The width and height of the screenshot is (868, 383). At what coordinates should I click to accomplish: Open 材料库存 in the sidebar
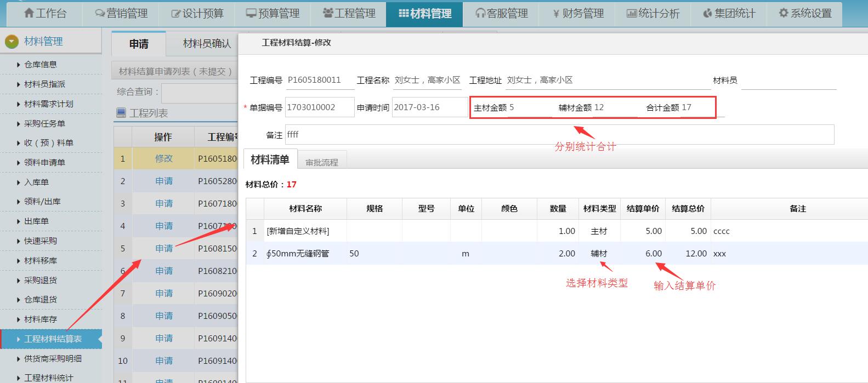[x=41, y=319]
